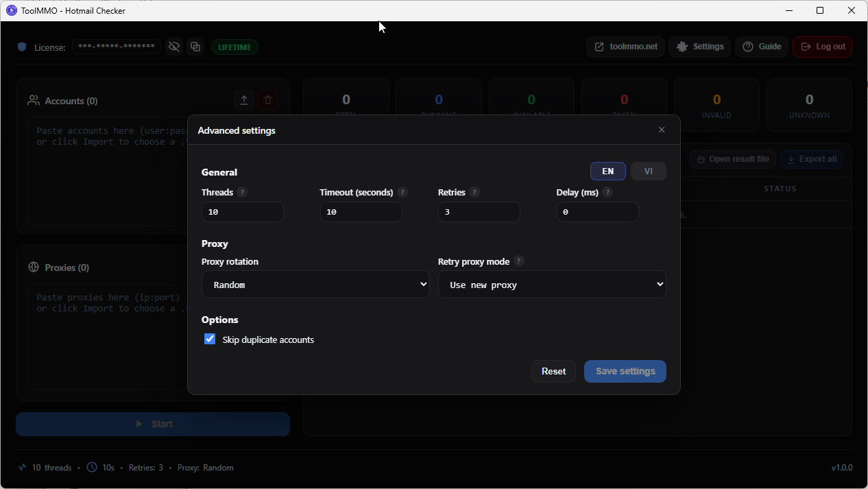Close the Advanced settings dialog

[662, 130]
